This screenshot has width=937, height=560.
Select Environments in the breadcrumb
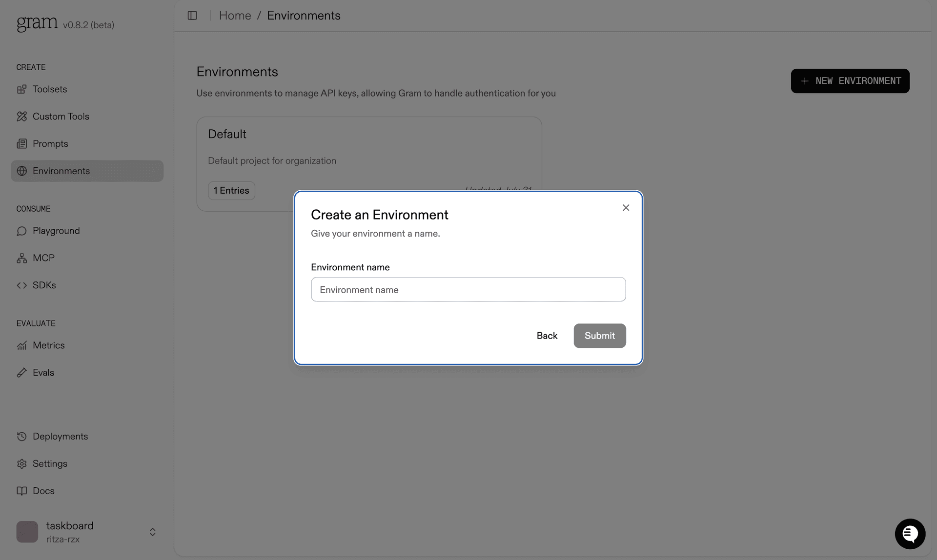pyautogui.click(x=304, y=15)
